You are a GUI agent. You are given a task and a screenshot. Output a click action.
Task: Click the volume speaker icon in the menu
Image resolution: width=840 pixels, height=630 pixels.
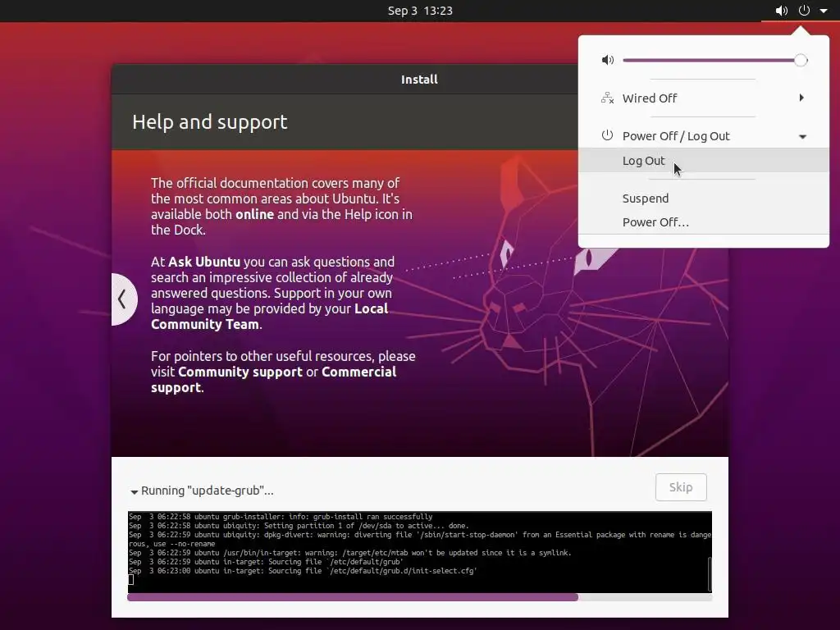(x=608, y=60)
